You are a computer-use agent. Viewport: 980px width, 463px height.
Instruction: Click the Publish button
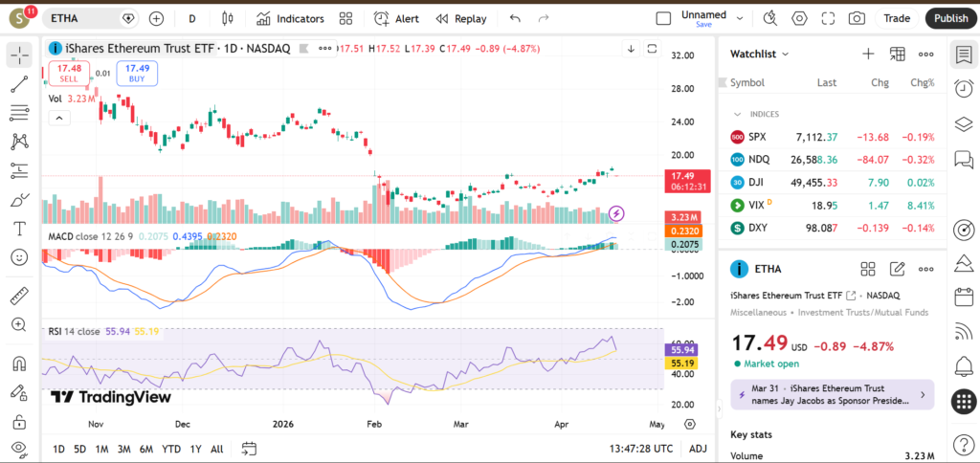[x=950, y=18]
